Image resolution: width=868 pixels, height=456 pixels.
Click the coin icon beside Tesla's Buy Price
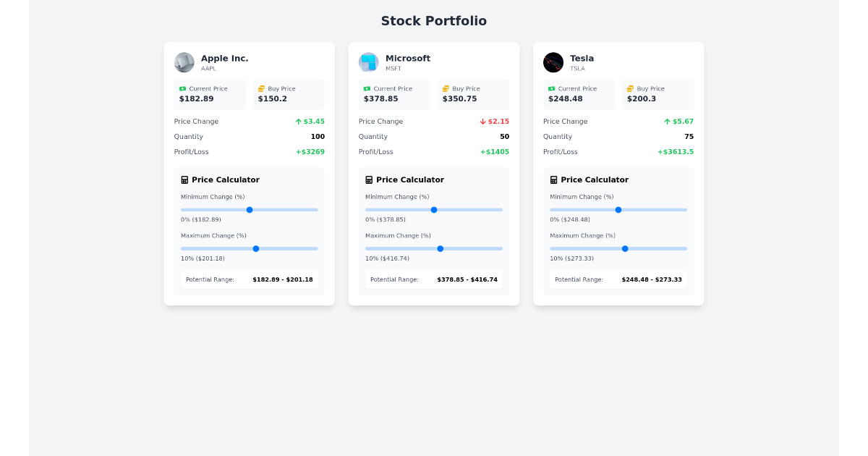[x=631, y=88]
